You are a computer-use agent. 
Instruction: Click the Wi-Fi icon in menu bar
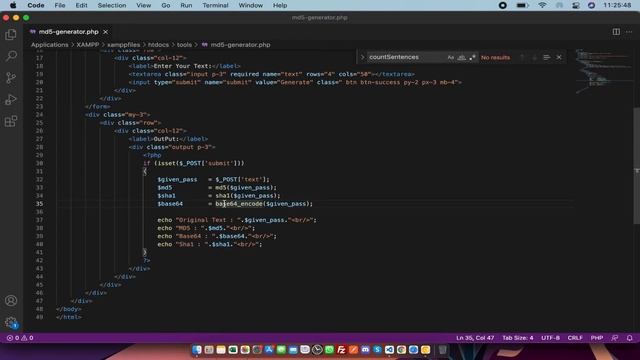[542, 5]
